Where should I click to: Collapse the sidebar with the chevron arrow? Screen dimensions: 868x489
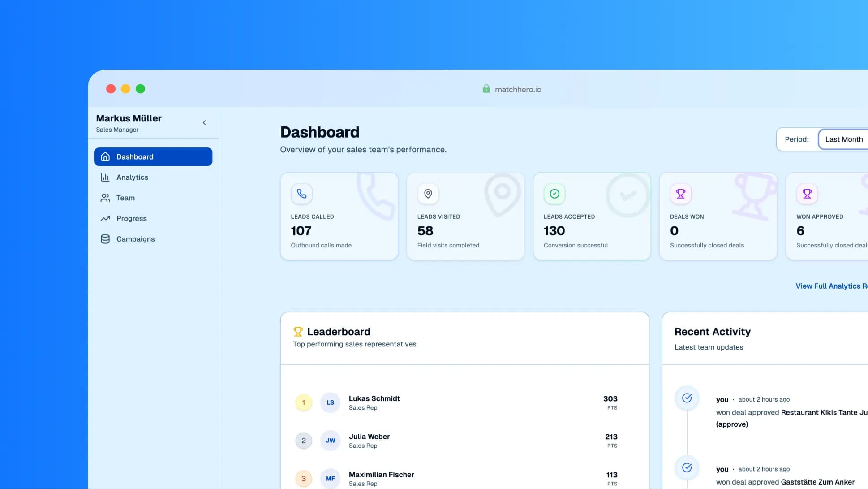point(204,122)
